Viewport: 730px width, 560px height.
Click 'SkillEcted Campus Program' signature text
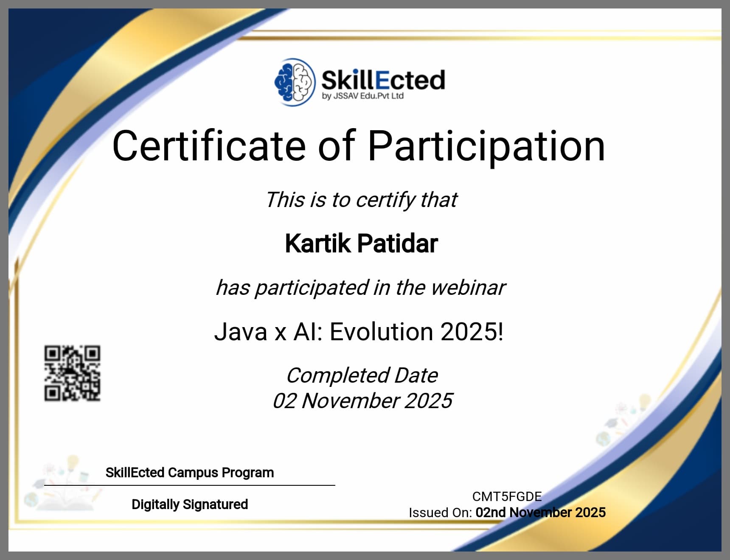190,473
